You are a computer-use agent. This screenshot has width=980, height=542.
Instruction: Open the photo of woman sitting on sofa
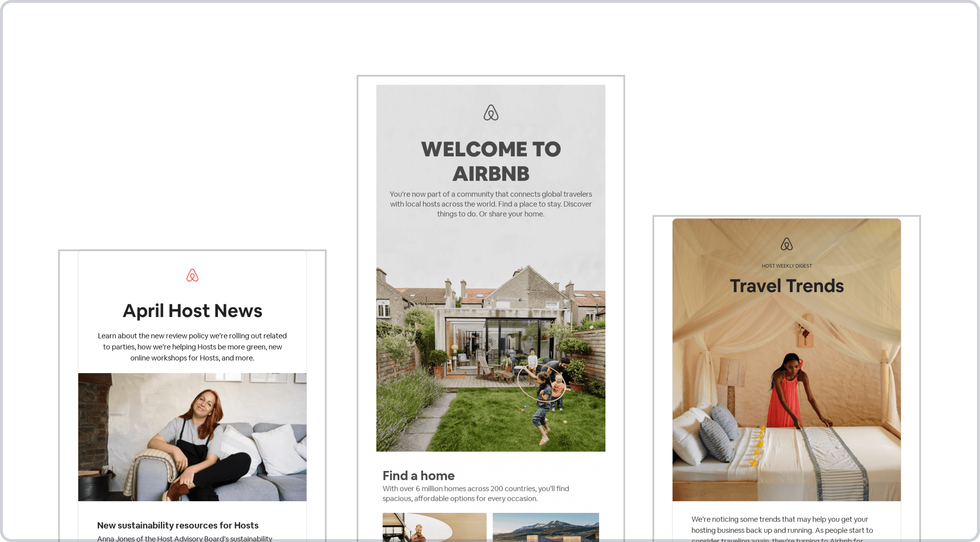192,437
